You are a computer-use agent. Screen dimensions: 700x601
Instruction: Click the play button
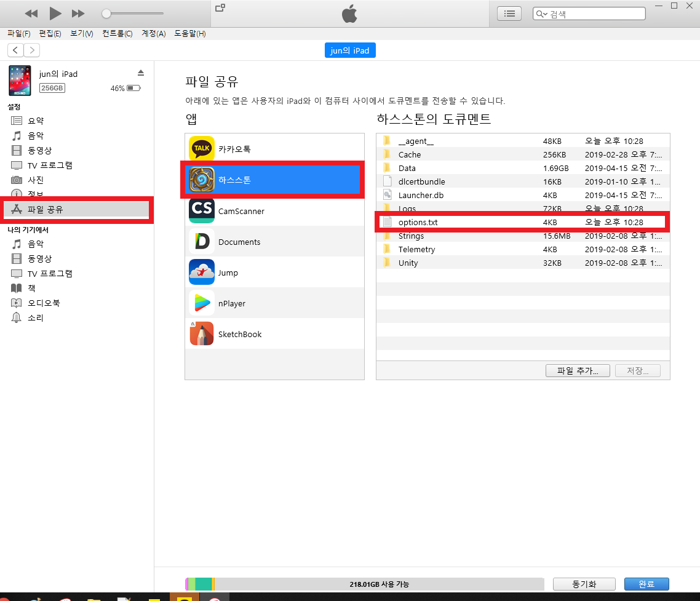pos(55,14)
